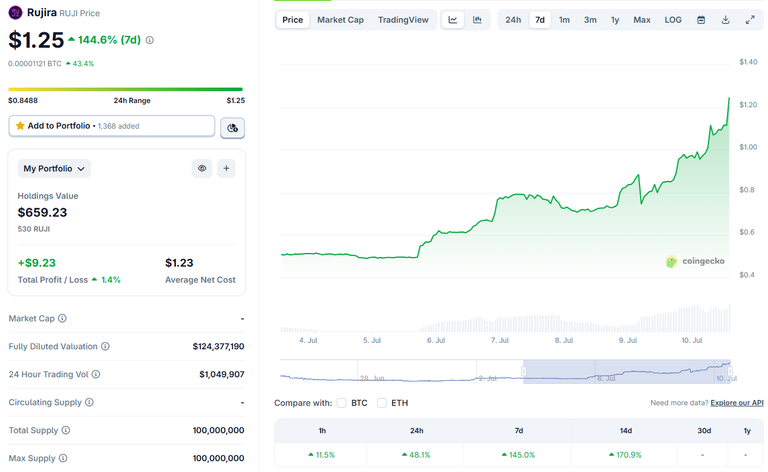Viewport: 768px width, 472px height.
Task: Click the 530 RUJI holdings amount
Action: 34,229
